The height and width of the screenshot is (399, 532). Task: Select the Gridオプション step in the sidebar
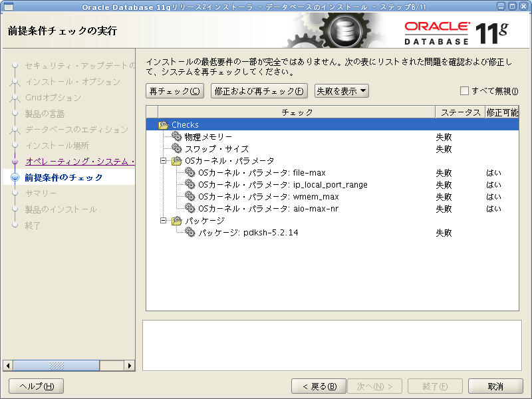53,98
